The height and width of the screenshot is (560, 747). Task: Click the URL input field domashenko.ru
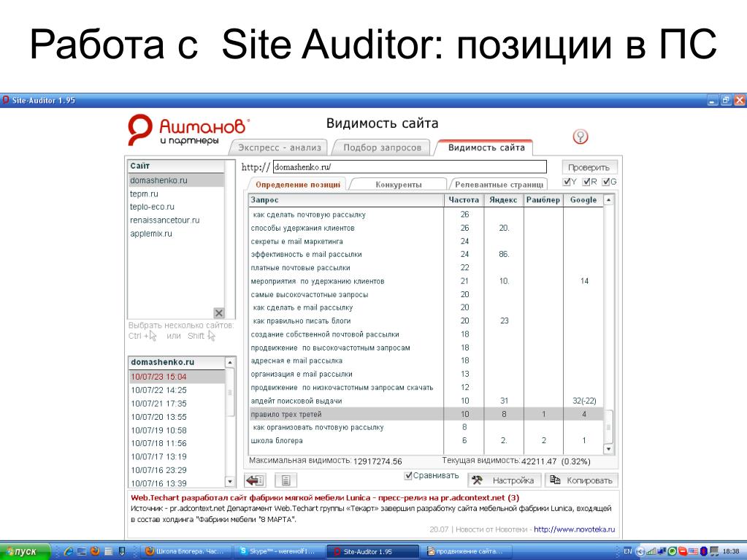point(410,167)
